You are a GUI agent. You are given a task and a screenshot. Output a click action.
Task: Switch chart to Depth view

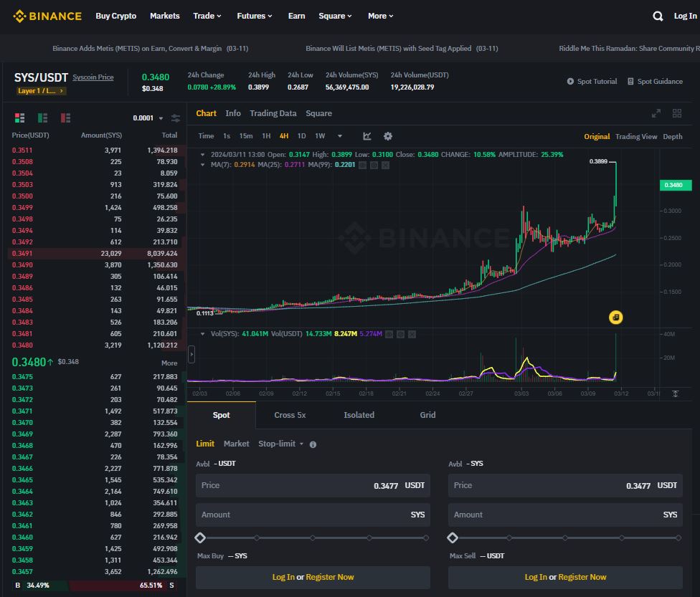point(672,137)
